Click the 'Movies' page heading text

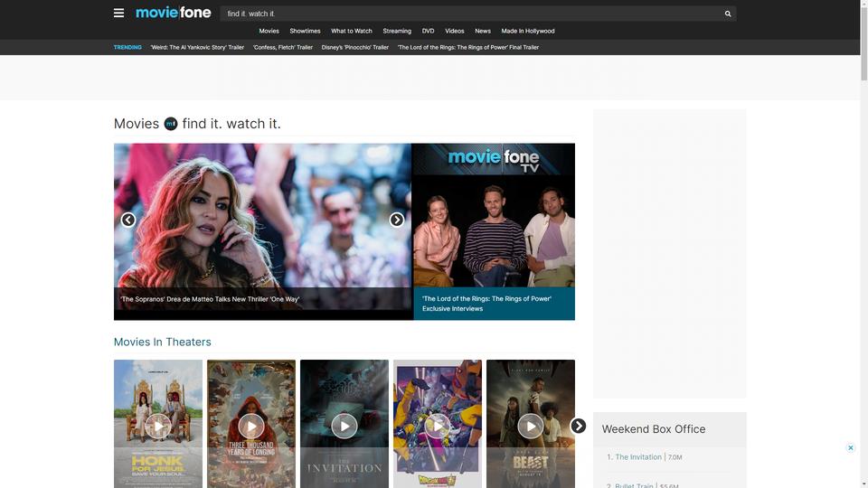pyautogui.click(x=137, y=124)
